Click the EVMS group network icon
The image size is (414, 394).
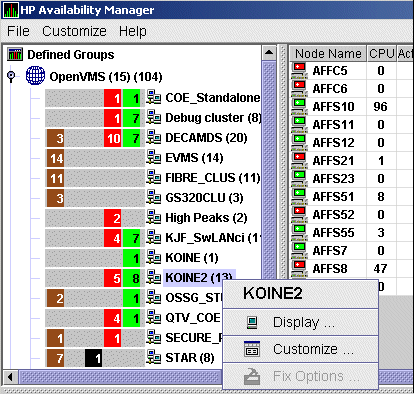point(154,157)
